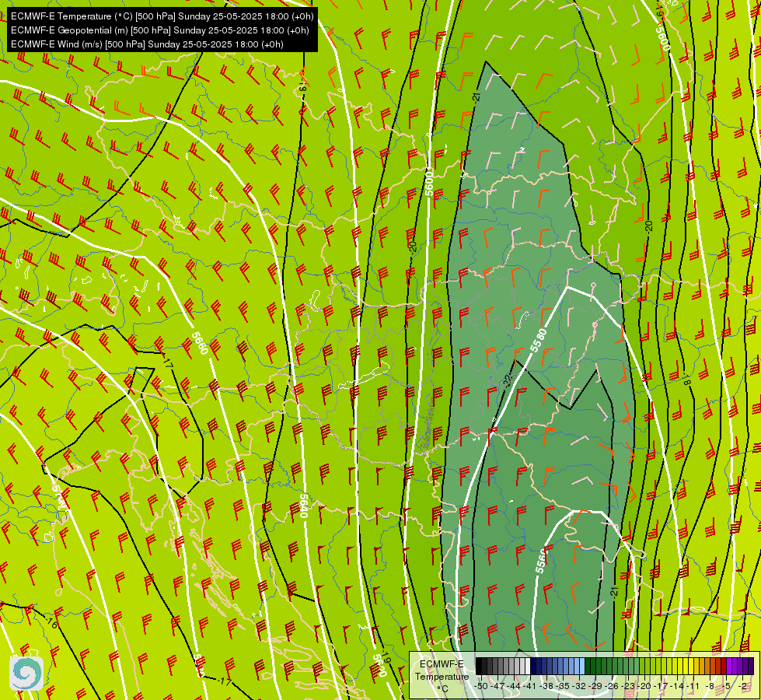The height and width of the screenshot is (700, 761).
Task: Click the -35 legend scale value
Action: tap(563, 686)
